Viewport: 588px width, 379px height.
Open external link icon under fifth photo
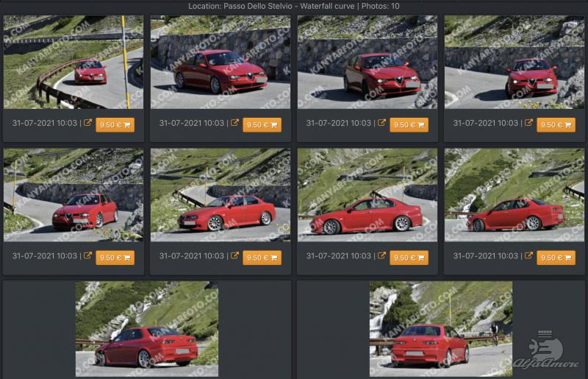coord(87,256)
